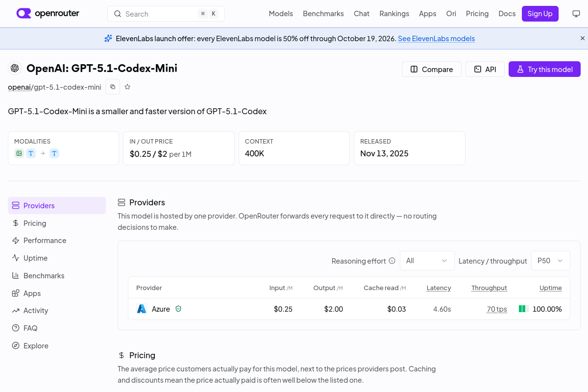
Task: Jump to FAQ section in sidebar
Action: click(x=57, y=328)
